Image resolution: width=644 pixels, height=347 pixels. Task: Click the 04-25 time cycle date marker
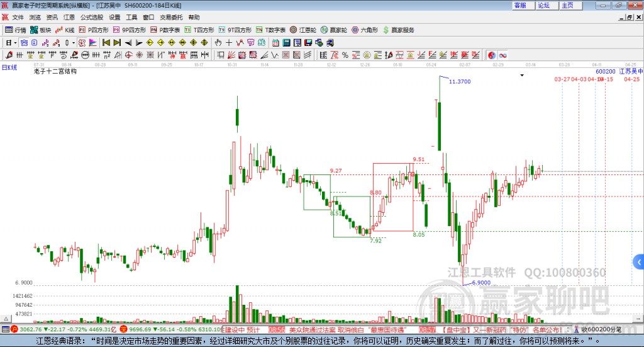click(631, 79)
